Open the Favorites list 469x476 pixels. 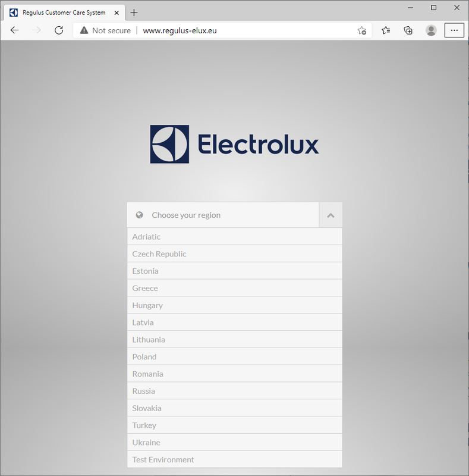point(386,30)
